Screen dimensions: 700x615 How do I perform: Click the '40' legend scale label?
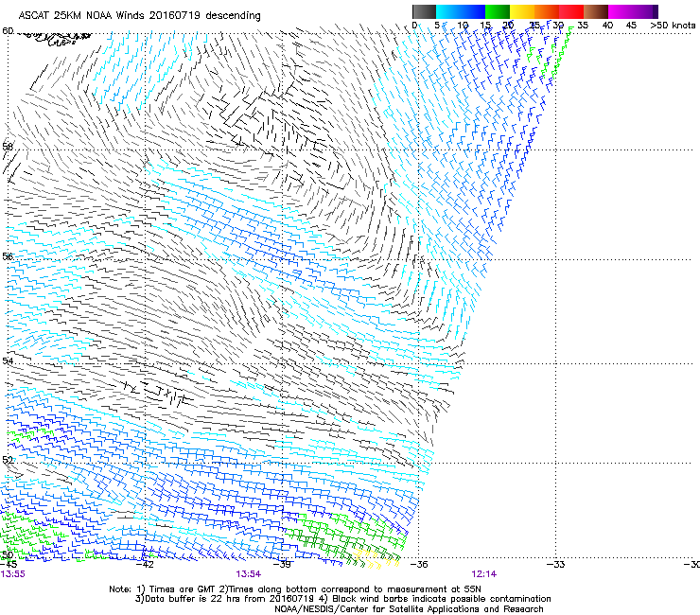coord(607,26)
